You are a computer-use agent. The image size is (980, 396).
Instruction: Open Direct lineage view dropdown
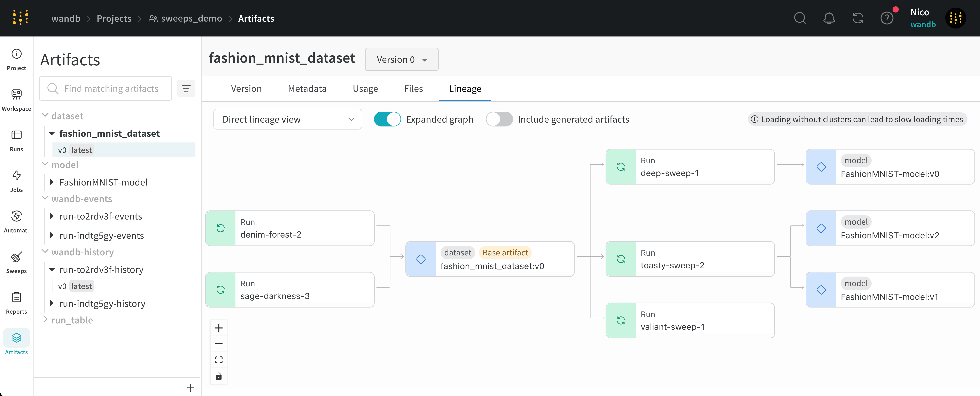coord(288,119)
